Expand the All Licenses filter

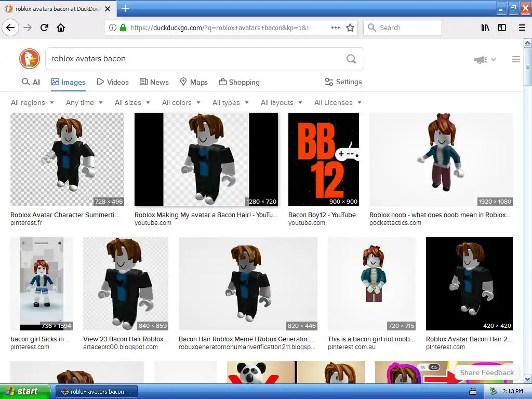(x=338, y=102)
